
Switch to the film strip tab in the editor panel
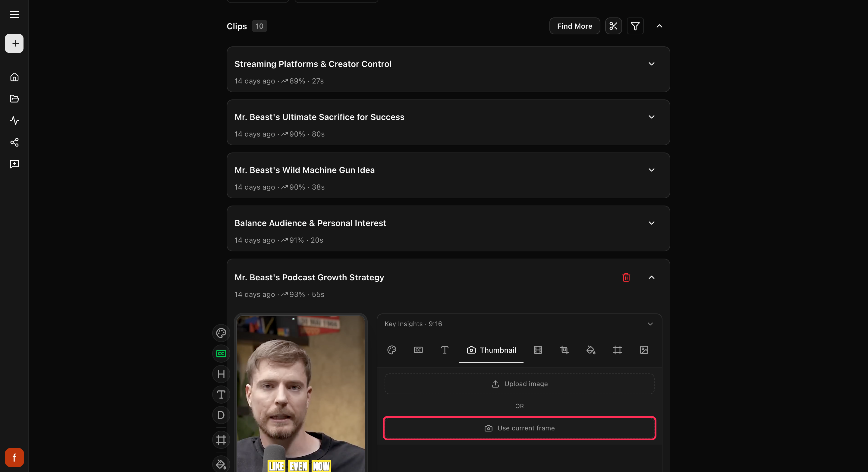tap(538, 350)
